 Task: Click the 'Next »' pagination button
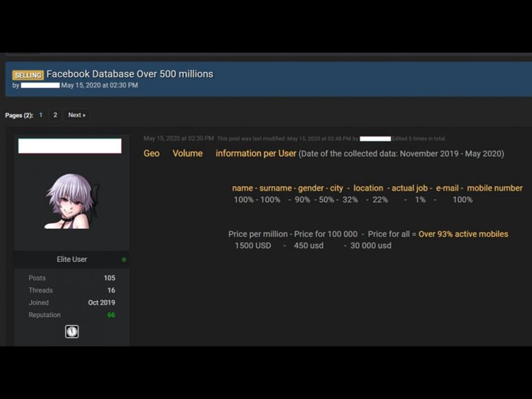[x=77, y=115]
